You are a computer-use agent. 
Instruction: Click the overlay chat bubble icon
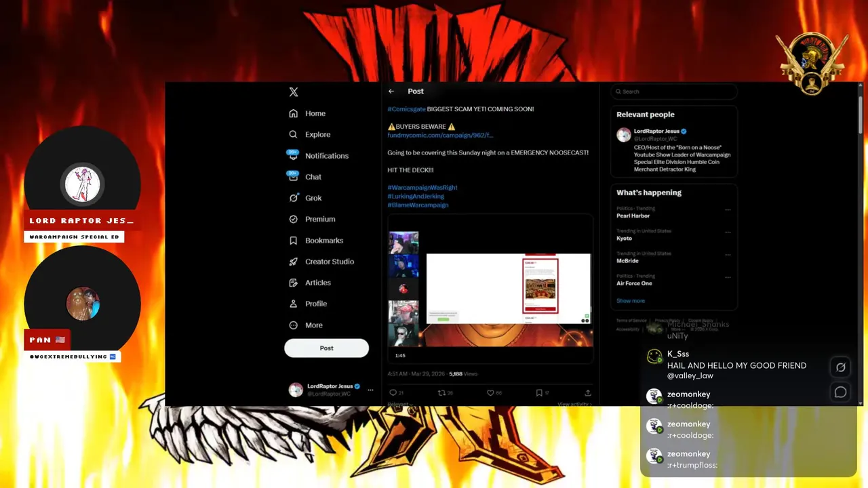click(840, 392)
